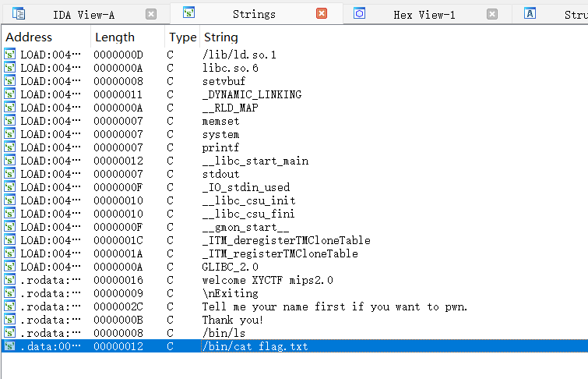Close the Strings tab
The height and width of the screenshot is (379, 588).
click(322, 13)
